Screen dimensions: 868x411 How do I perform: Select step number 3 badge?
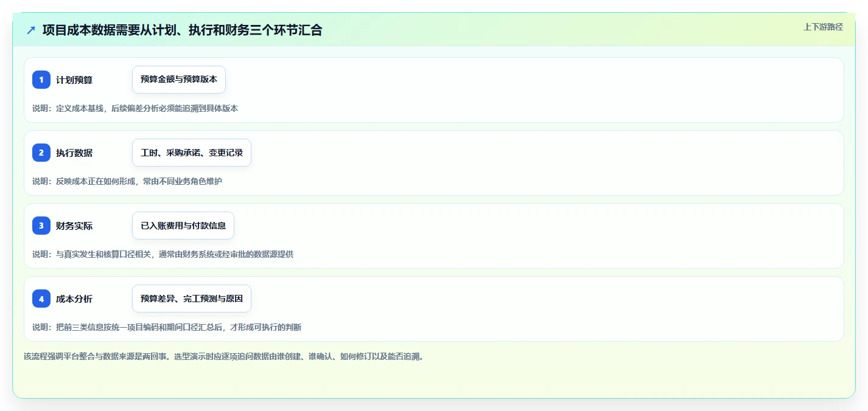point(41,226)
